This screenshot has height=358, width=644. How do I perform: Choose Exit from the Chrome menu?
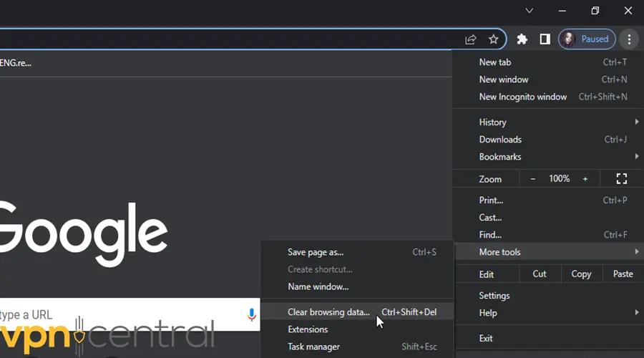(x=548, y=338)
